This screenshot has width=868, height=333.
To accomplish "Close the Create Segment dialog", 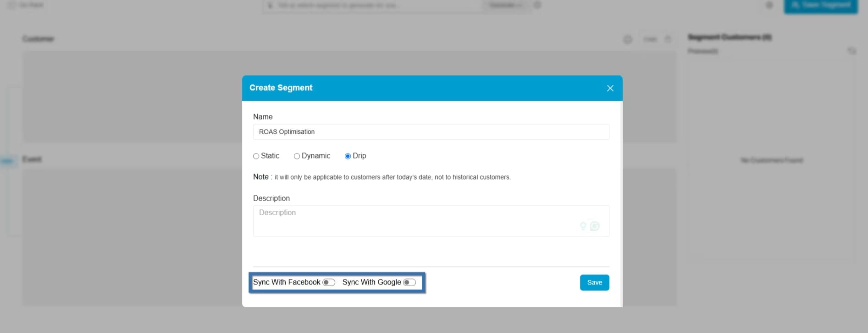I will (x=610, y=88).
